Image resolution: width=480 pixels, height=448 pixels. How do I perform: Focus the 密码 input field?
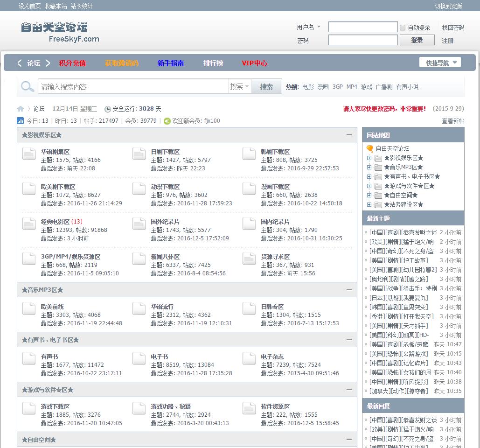click(x=363, y=40)
